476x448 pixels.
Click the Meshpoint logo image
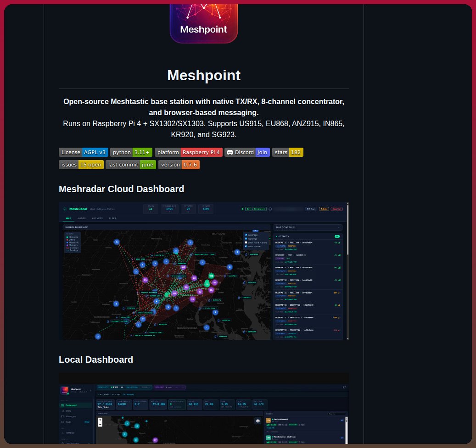[x=204, y=23]
